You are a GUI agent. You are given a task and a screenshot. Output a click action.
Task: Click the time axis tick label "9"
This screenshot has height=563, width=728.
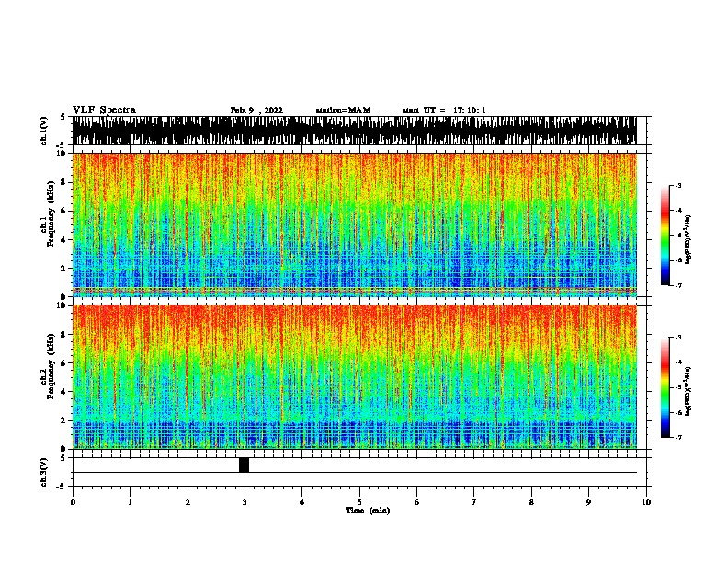(x=588, y=502)
